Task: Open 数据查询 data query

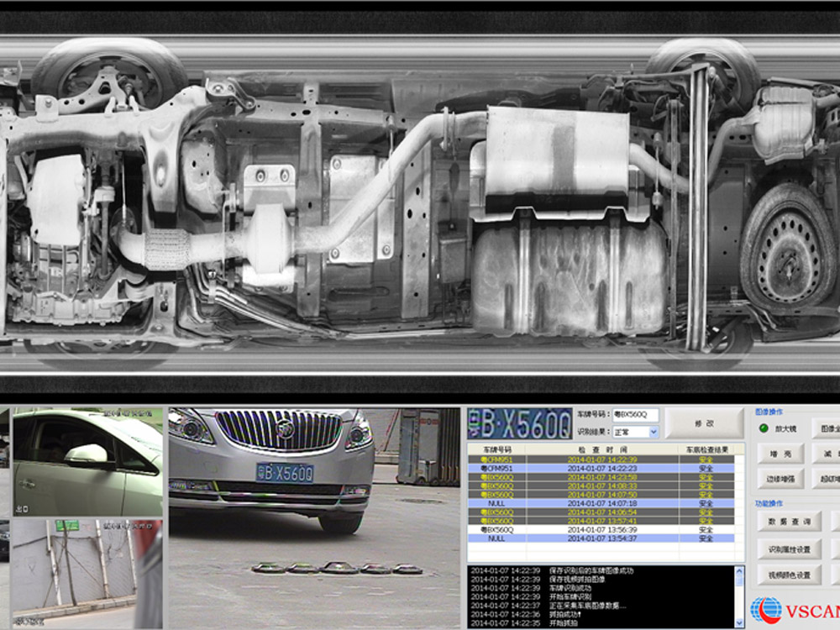Action: pyautogui.click(x=789, y=522)
